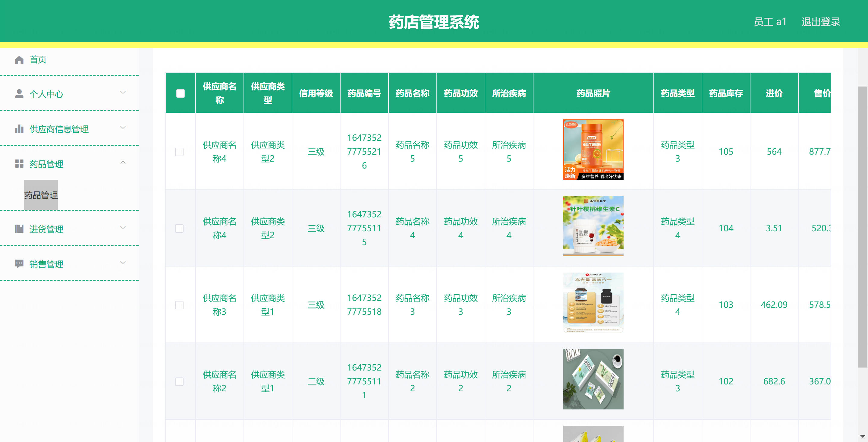Click the 药店管理系统 title
This screenshot has width=868, height=442.
[434, 22]
